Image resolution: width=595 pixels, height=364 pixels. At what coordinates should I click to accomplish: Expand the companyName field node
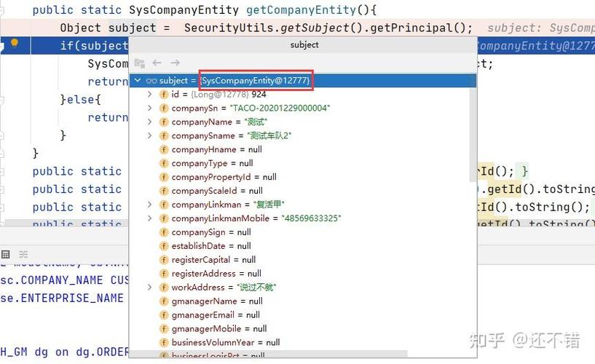point(149,122)
